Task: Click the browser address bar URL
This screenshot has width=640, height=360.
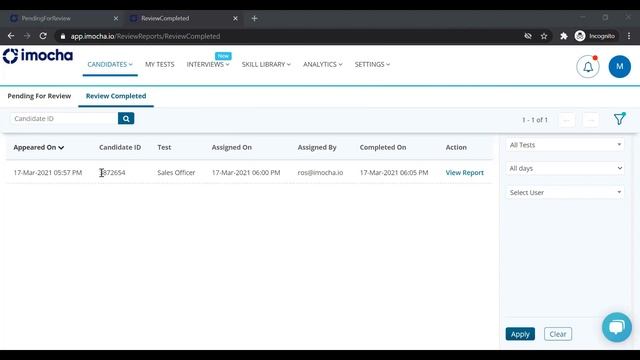Action: [145, 36]
